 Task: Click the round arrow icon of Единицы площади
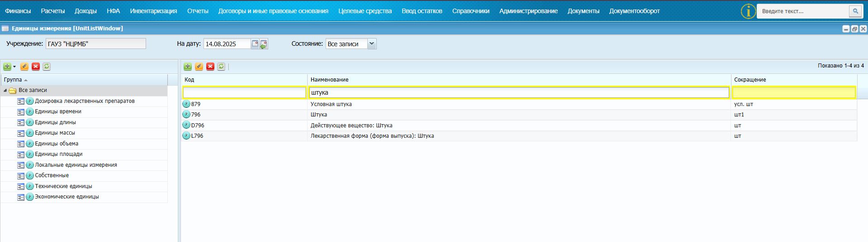click(30, 155)
